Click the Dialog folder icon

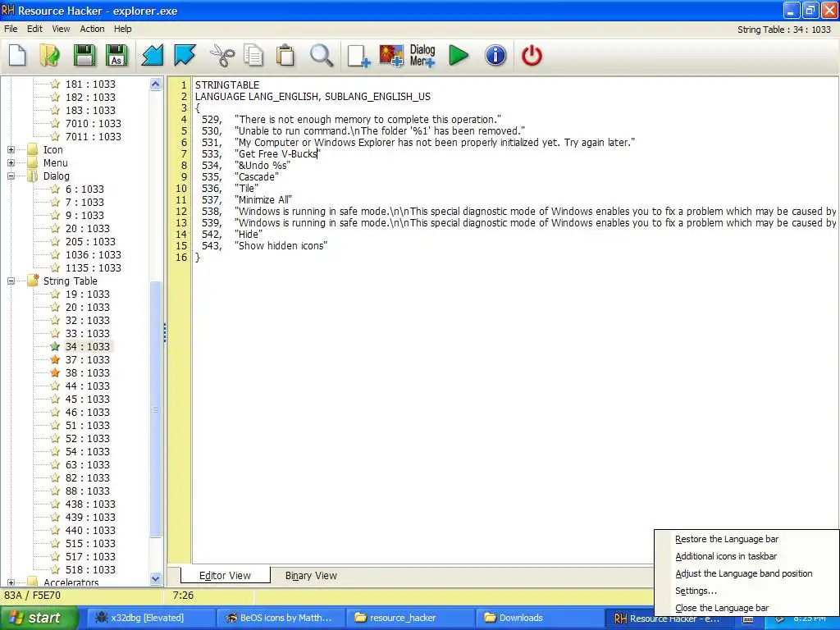(33, 176)
